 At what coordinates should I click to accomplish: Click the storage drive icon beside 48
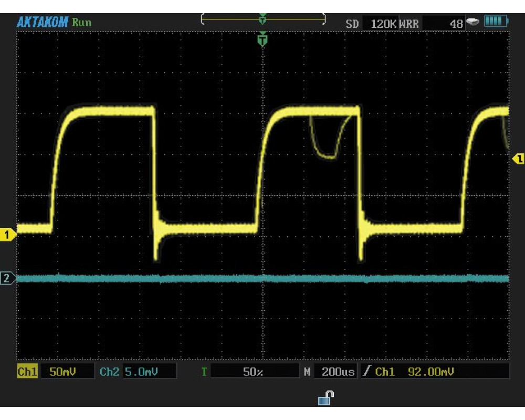(472, 22)
